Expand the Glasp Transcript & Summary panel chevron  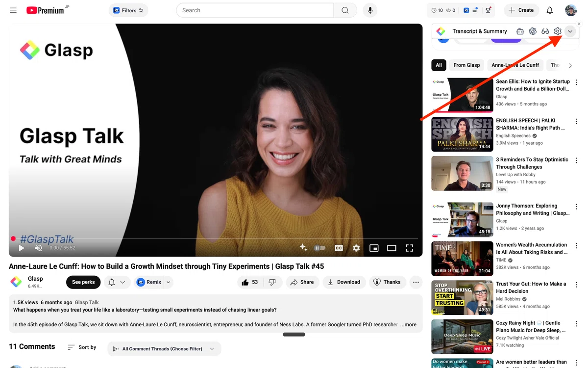(x=570, y=31)
